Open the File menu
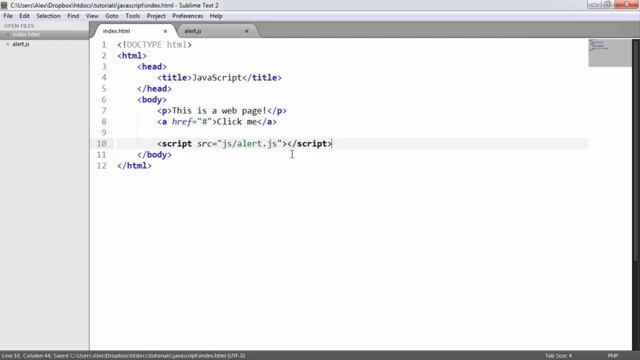Screen dimensions: 640x360 pos(8,16)
